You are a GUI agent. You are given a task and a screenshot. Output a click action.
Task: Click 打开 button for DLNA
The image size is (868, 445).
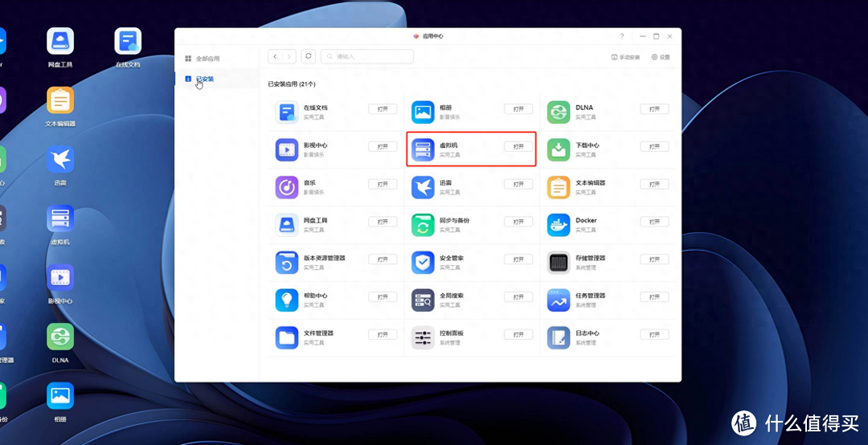pyautogui.click(x=654, y=109)
